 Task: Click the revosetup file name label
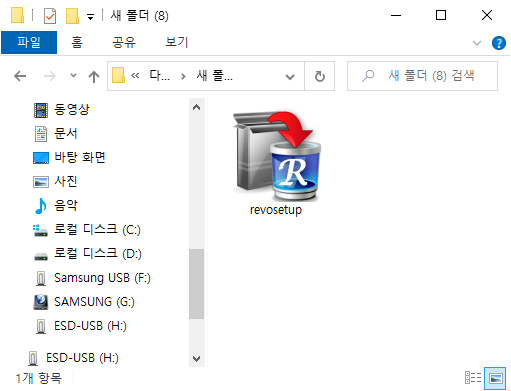pos(276,210)
